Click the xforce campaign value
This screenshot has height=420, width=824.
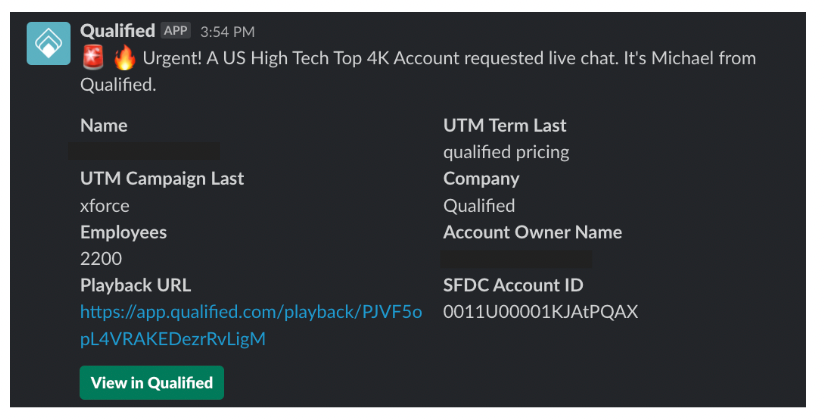pyautogui.click(x=105, y=206)
